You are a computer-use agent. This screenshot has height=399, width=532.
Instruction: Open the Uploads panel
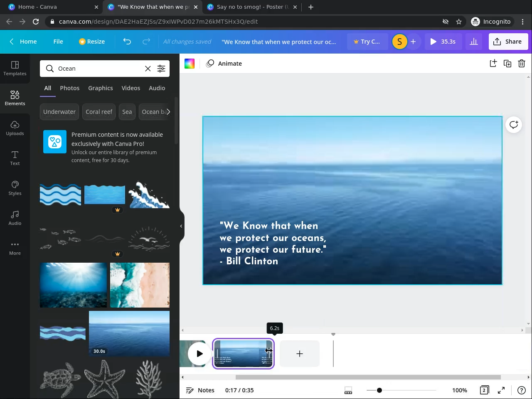tap(15, 128)
